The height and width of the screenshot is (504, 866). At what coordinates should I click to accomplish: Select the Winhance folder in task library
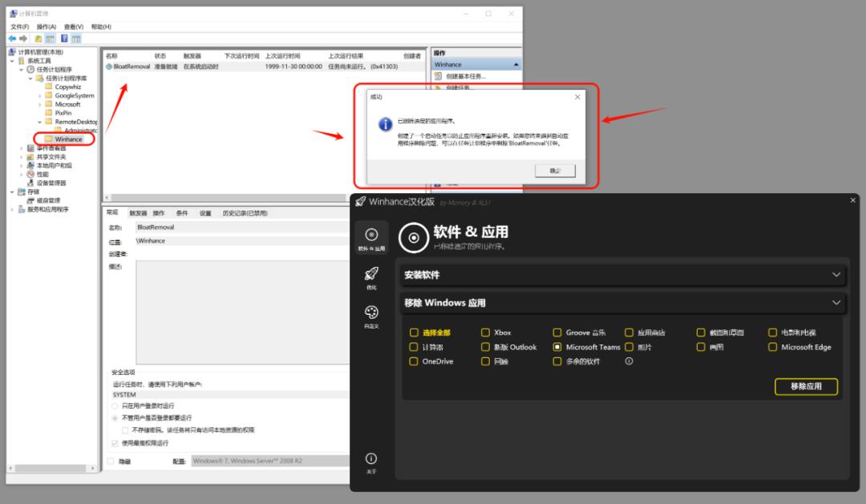pos(68,139)
